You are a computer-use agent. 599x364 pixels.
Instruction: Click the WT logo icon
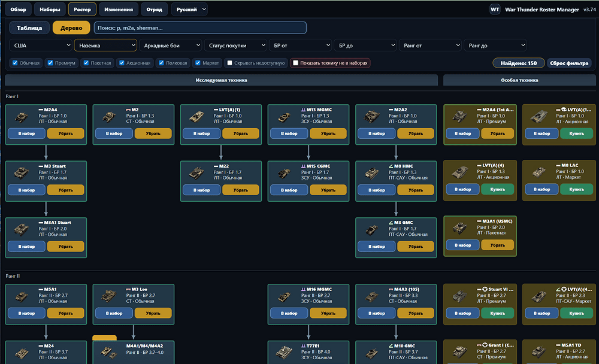click(x=495, y=10)
